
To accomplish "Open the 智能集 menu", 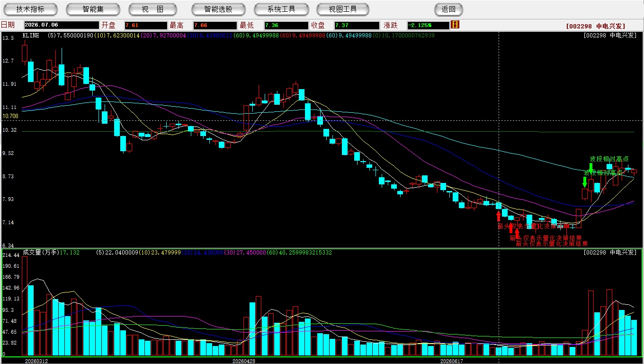I will point(93,9).
